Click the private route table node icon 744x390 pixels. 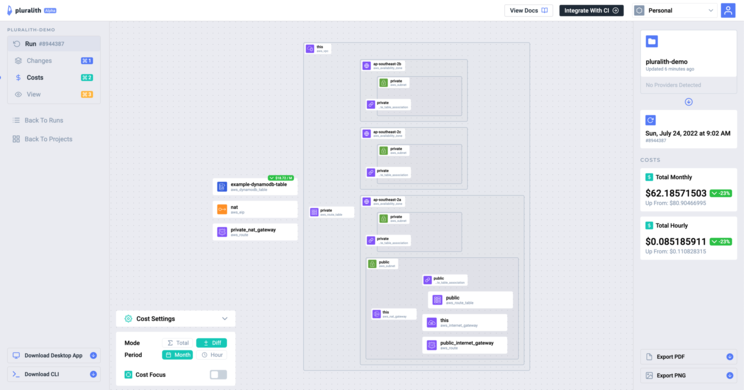[314, 212]
